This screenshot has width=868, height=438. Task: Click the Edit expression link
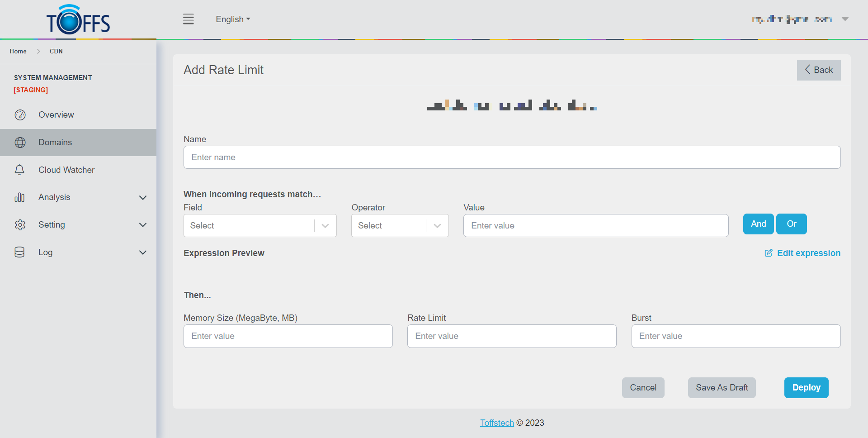pos(802,253)
